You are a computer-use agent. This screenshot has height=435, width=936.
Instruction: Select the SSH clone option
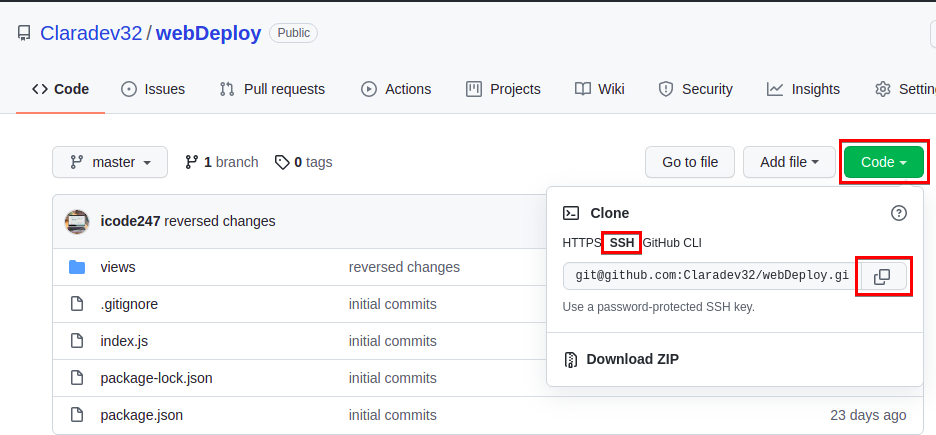point(622,243)
